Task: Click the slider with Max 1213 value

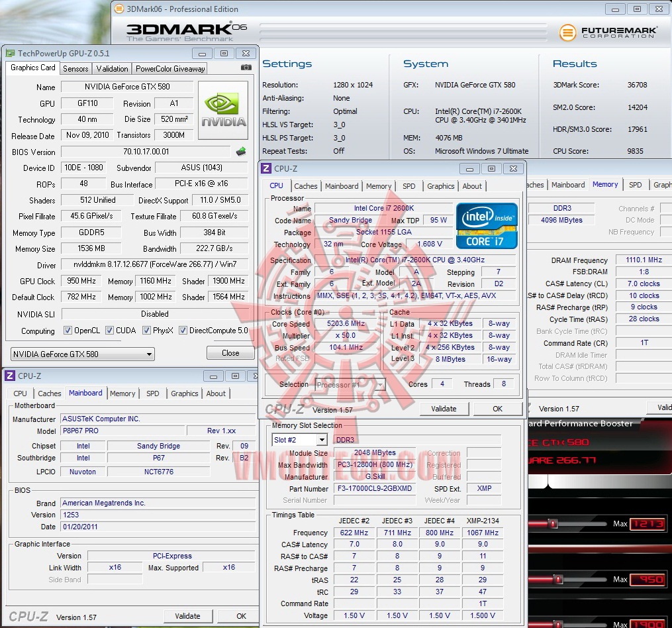Action: coord(553,524)
